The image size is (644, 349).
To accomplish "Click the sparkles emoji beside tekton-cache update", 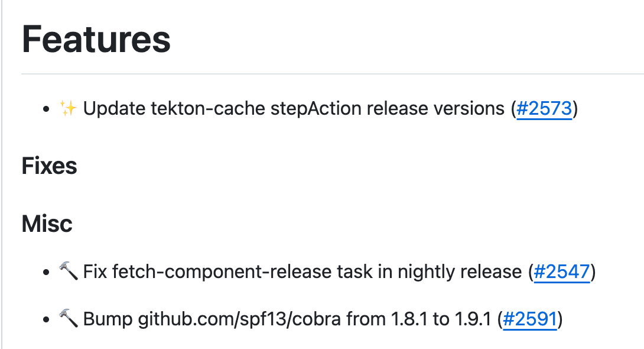I will point(68,109).
